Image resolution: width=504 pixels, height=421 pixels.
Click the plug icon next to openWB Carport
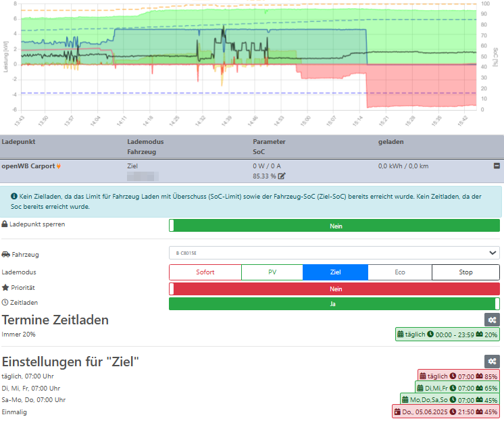[59, 166]
